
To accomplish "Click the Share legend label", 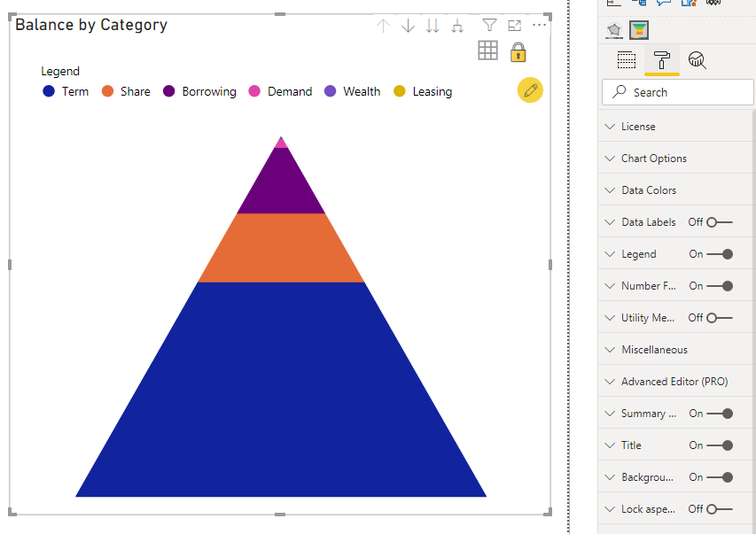I will pos(136,91).
